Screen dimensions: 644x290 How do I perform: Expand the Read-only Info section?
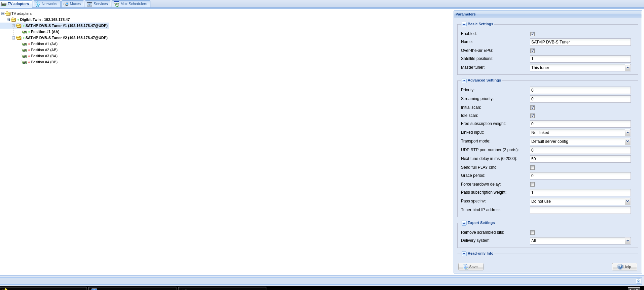click(464, 254)
